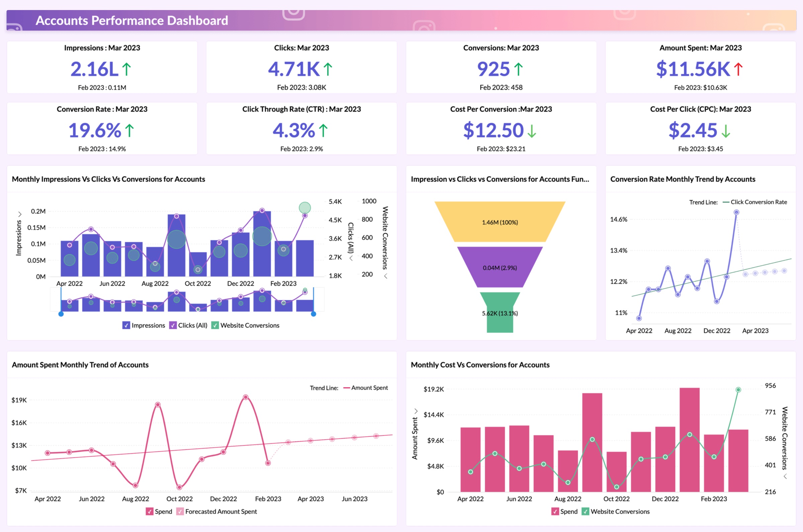Click the Amount Spent trend line legend

(369, 388)
